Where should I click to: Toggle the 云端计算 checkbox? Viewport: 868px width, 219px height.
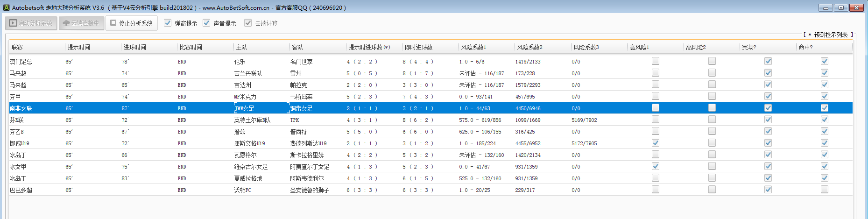click(x=248, y=23)
